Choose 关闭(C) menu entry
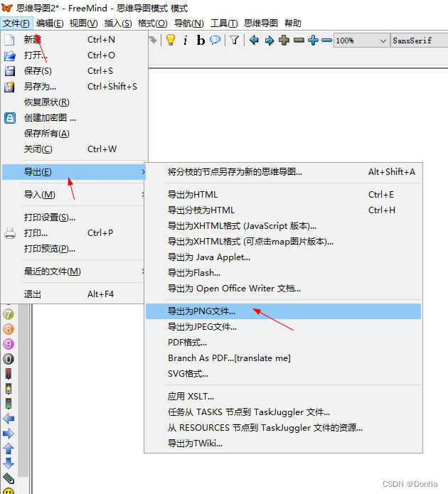448x494 pixels. pyautogui.click(x=74, y=149)
